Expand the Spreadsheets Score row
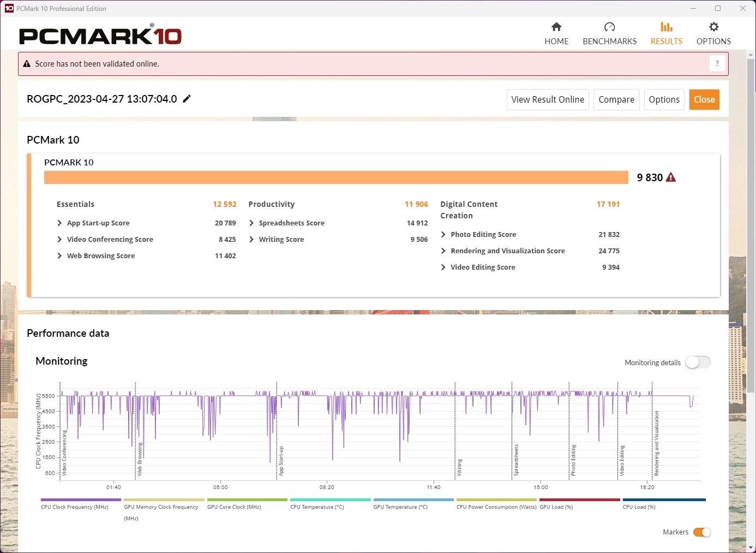The image size is (756, 553). 251,223
